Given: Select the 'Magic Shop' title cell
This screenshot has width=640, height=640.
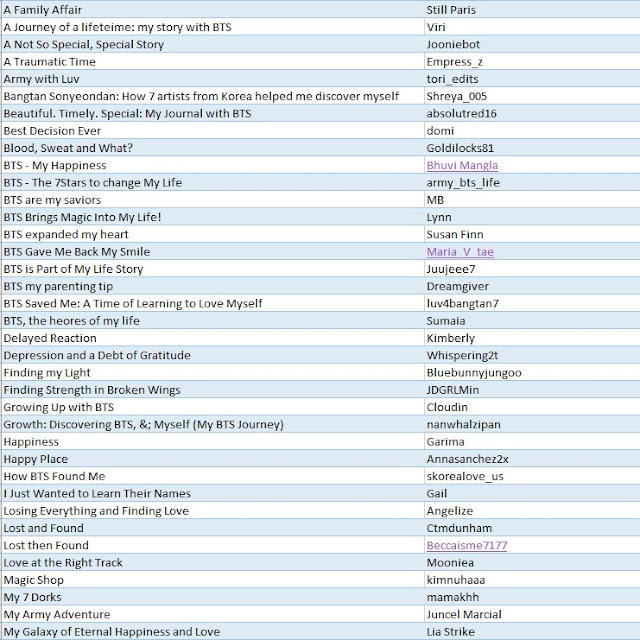Looking at the screenshot, I should pos(213,580).
